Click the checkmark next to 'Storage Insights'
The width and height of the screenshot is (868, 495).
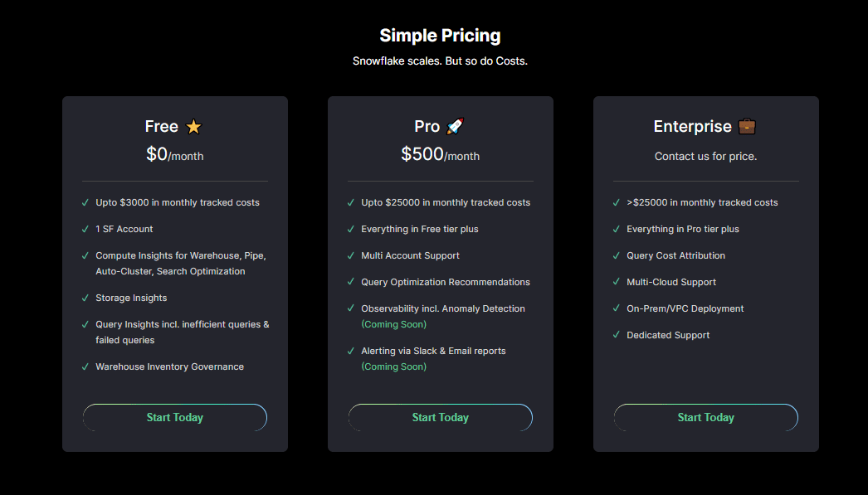click(x=85, y=298)
